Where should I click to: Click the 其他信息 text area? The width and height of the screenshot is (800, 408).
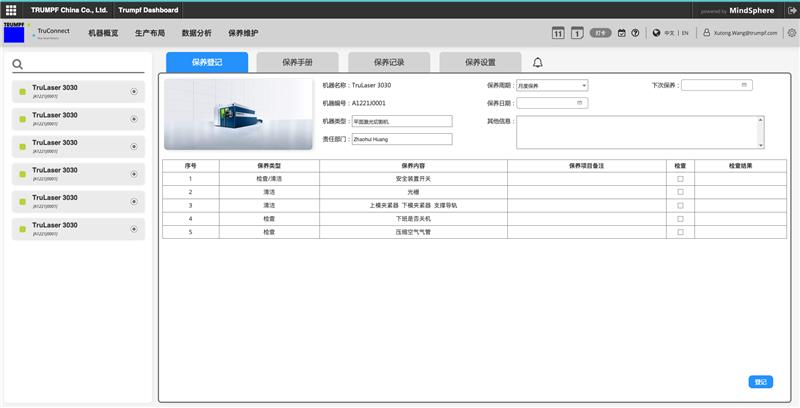point(640,131)
